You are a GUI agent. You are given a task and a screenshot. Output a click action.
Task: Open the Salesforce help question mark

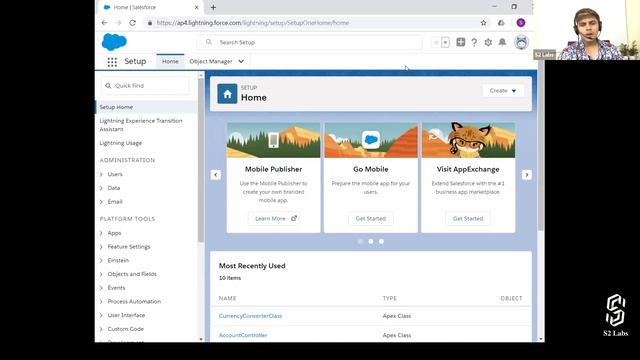coord(474,42)
